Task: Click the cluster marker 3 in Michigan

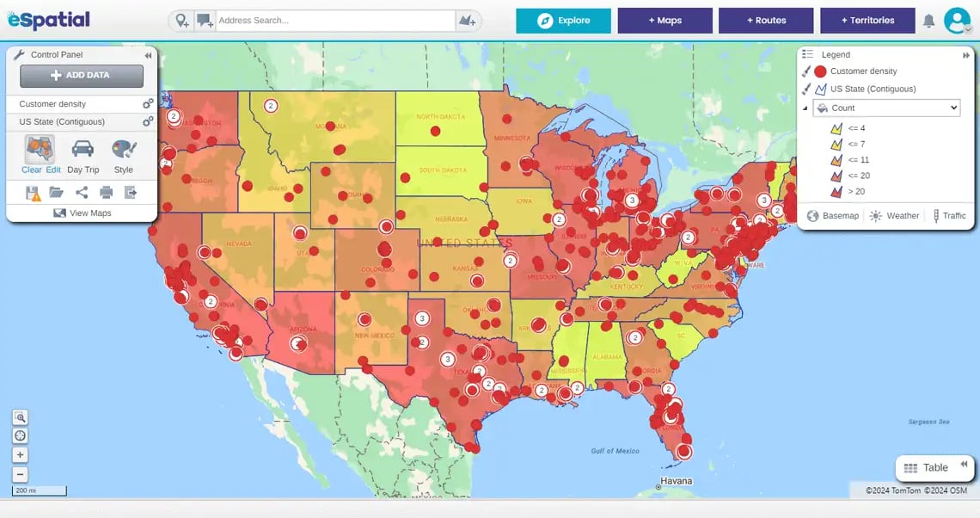Action: pos(633,200)
